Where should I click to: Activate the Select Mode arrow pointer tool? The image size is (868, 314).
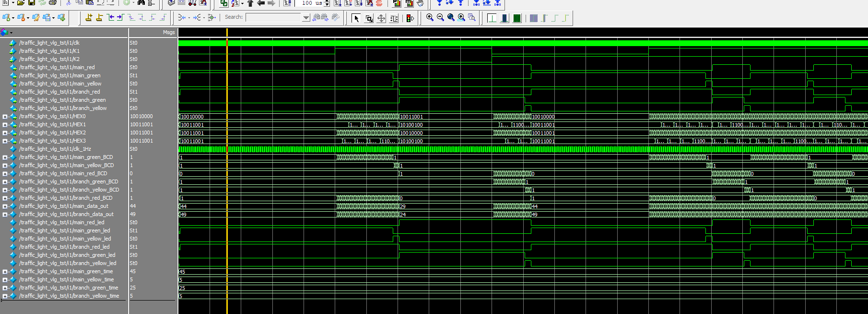pyautogui.click(x=356, y=18)
